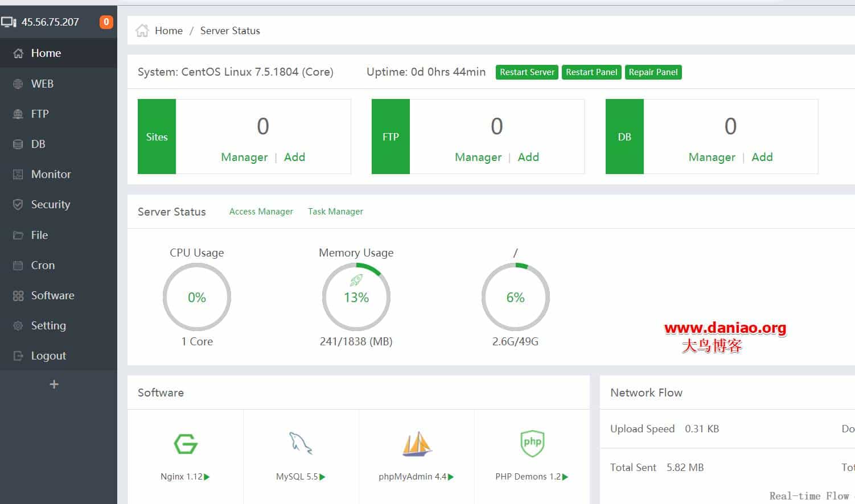Viewport: 855px width, 504px height.
Task: Open the Access Manager link
Action: pyautogui.click(x=261, y=212)
